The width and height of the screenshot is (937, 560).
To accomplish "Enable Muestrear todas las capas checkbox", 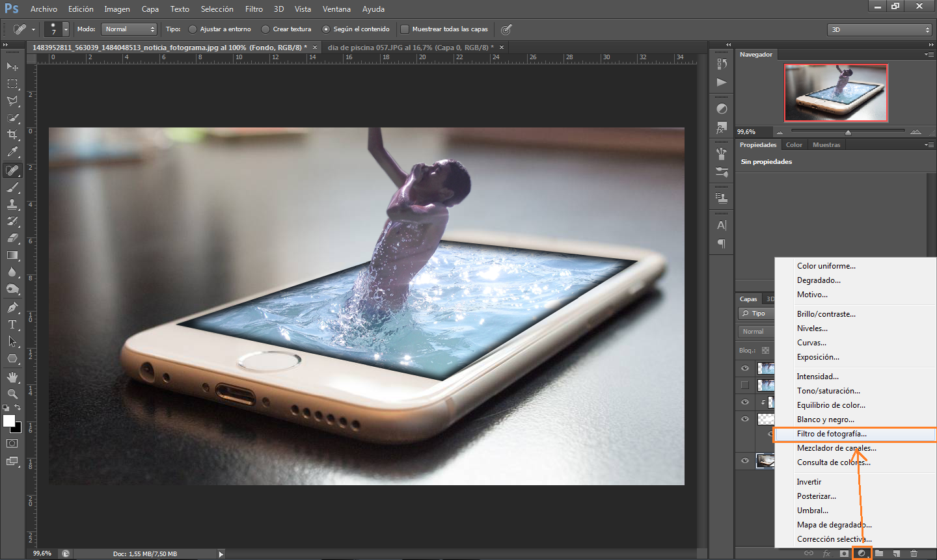I will tap(405, 29).
